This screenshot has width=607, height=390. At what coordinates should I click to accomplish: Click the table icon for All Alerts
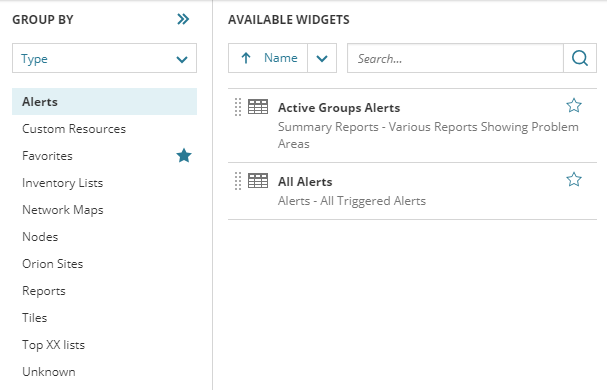pyautogui.click(x=258, y=180)
